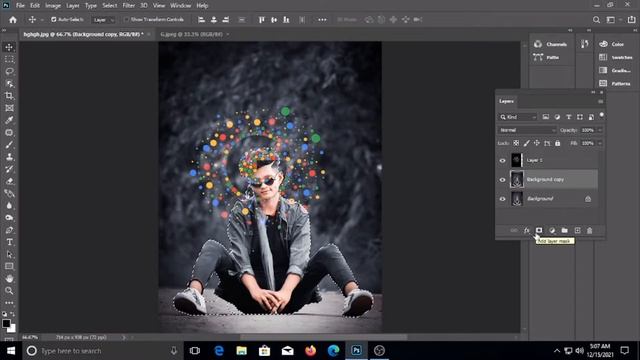Open the Select menu

tap(109, 6)
